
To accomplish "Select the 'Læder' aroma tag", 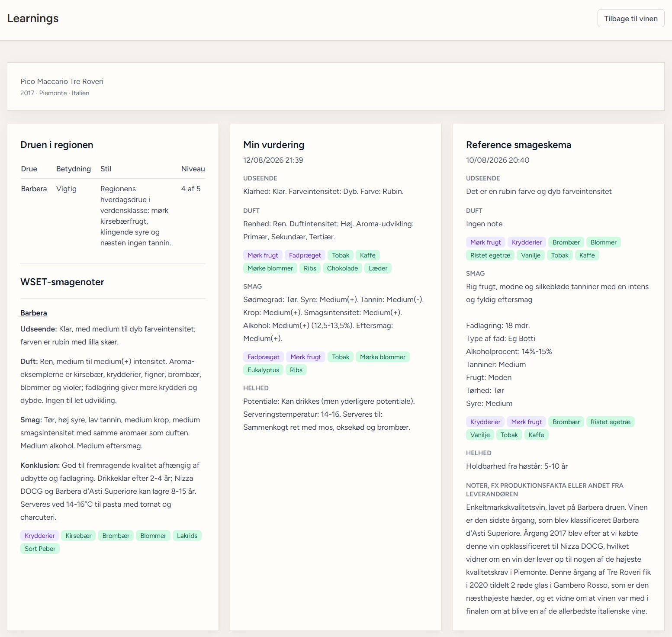I will point(378,268).
